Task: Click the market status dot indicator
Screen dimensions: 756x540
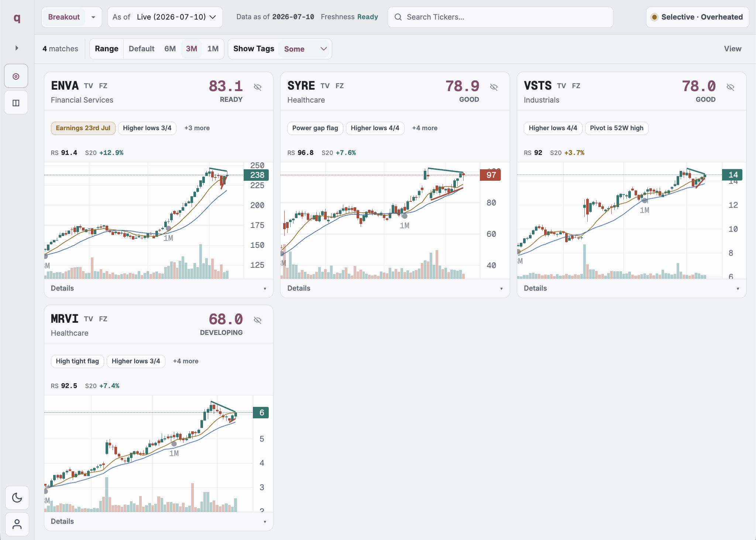Action: click(x=654, y=17)
